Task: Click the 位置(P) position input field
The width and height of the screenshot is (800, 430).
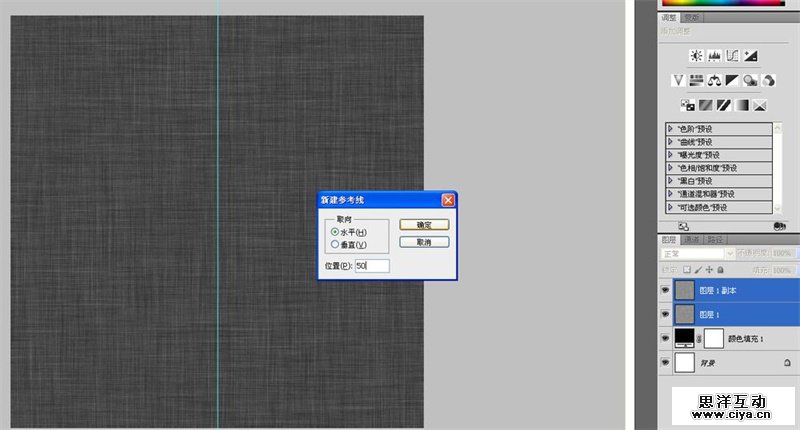Action: point(372,265)
